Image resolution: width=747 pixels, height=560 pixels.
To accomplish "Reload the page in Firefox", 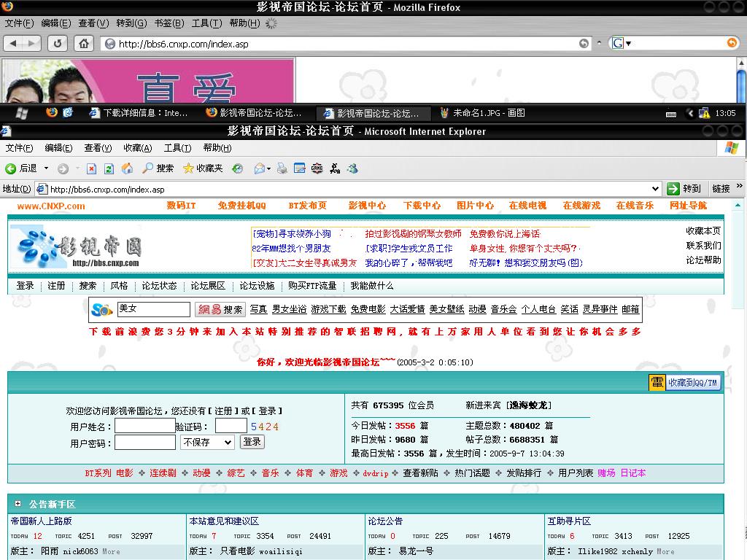I will pyautogui.click(x=58, y=43).
